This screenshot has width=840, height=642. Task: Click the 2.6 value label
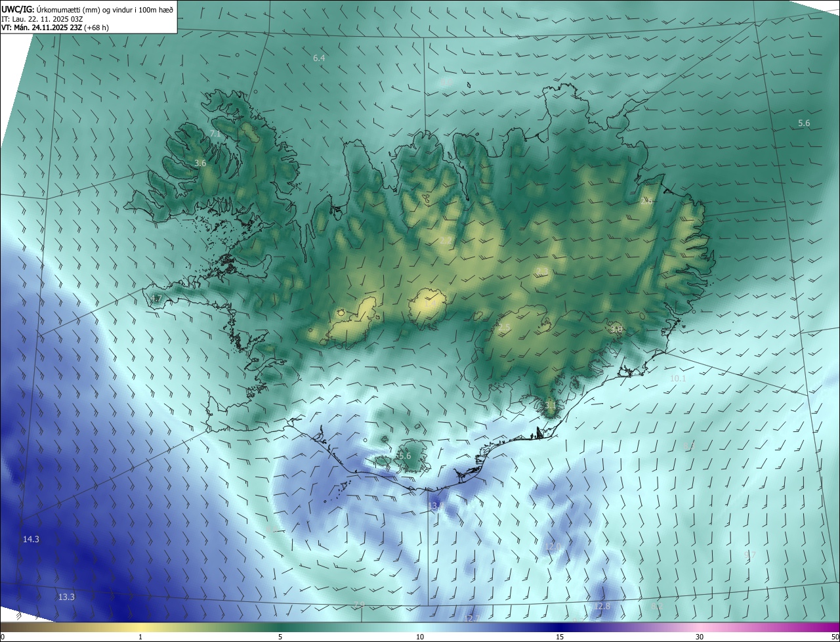pos(646,202)
